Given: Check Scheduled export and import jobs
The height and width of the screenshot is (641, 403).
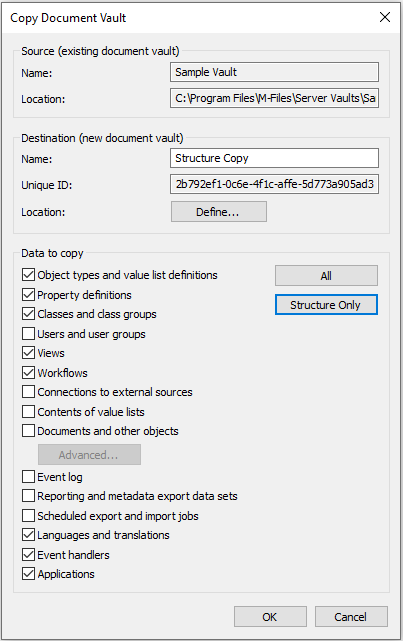Looking at the screenshot, I should 28,515.
